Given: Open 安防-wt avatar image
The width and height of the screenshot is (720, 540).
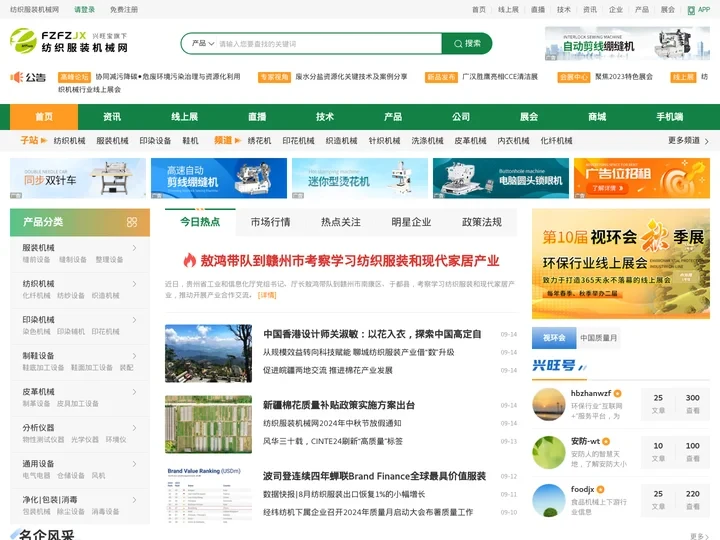Looking at the screenshot, I should (x=548, y=452).
